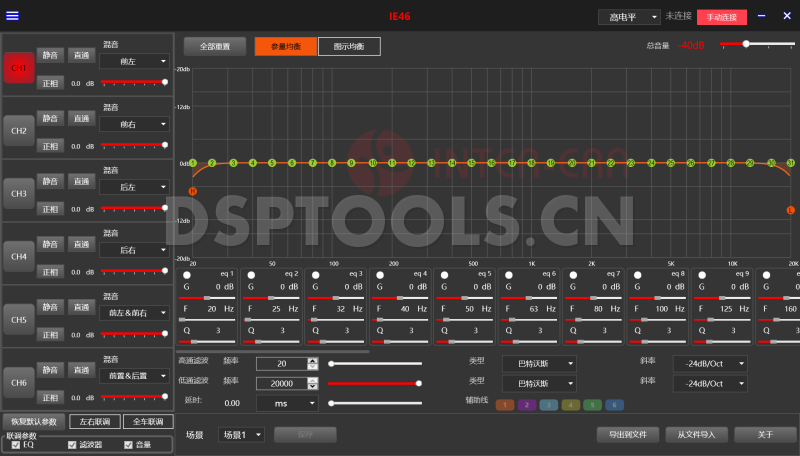This screenshot has width=800, height=456.
Task: Toggle the 滤波器 link checkbox
Action: click(x=71, y=445)
